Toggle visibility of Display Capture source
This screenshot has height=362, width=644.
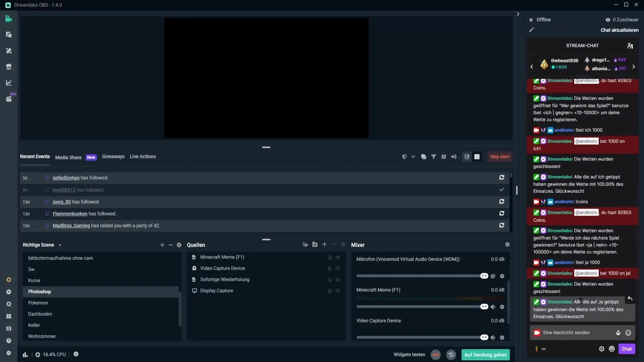338,291
